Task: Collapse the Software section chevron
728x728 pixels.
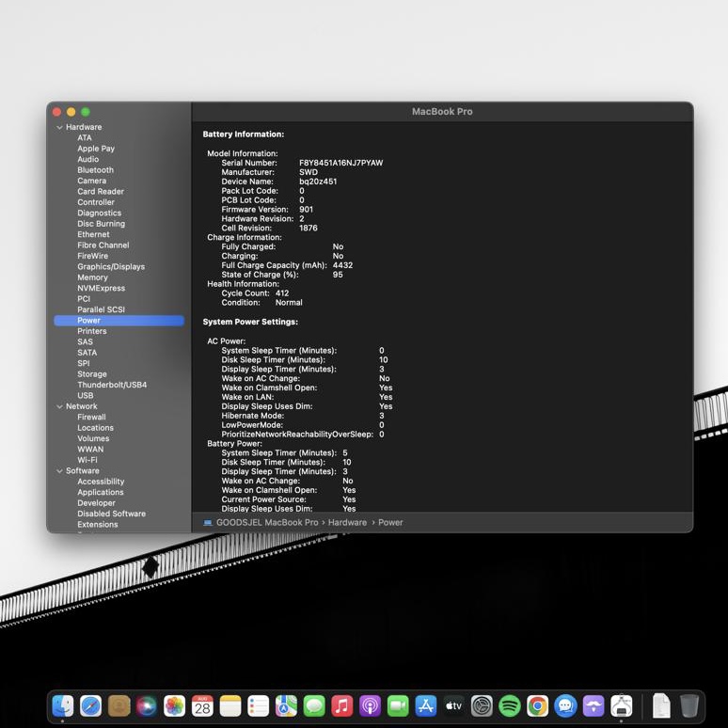Action: (x=59, y=471)
